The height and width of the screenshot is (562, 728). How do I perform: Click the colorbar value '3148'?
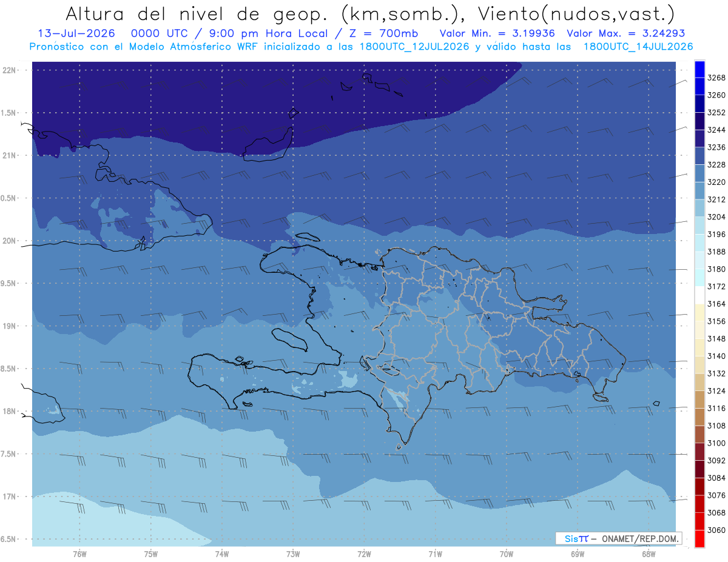click(716, 338)
